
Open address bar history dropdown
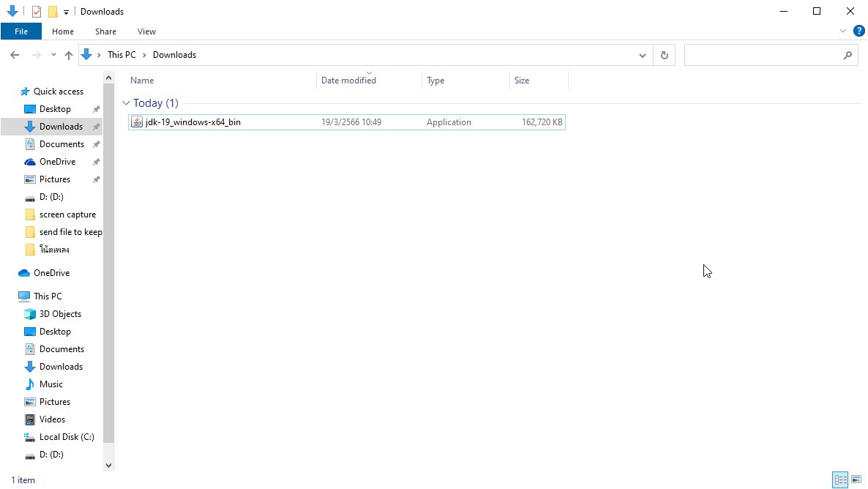click(x=642, y=55)
